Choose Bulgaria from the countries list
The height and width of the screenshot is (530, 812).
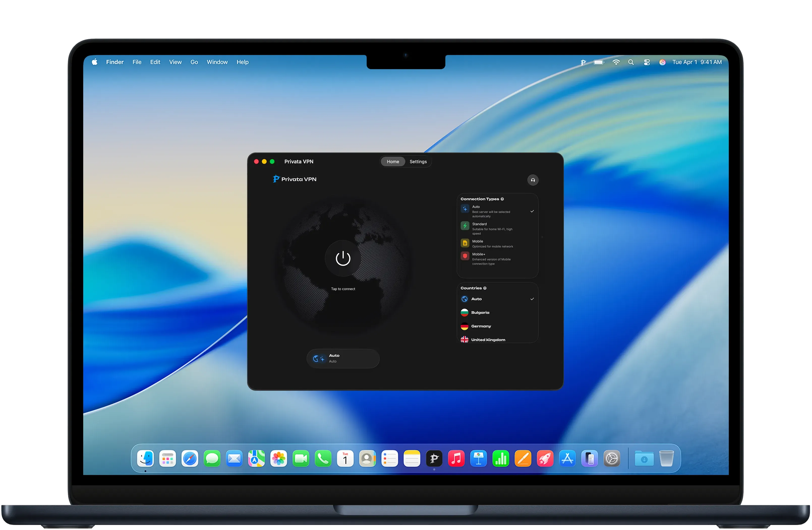480,312
